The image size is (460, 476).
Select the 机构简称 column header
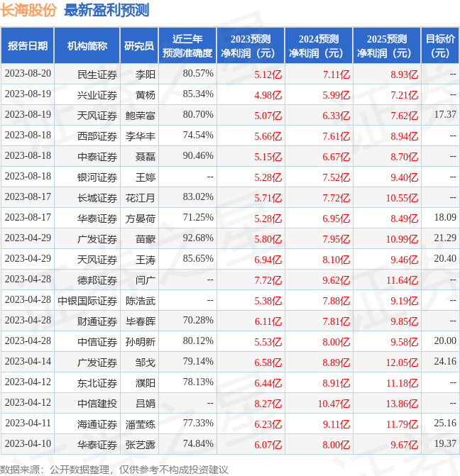pyautogui.click(x=87, y=46)
